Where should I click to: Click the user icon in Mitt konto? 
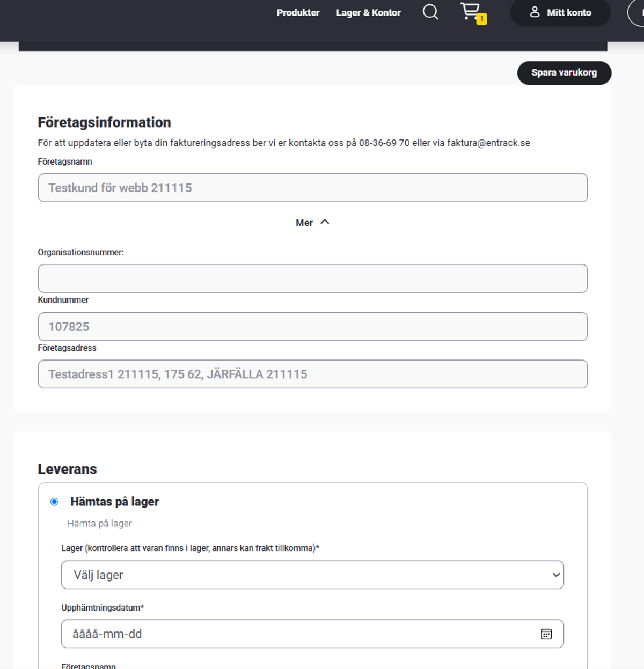(x=535, y=12)
